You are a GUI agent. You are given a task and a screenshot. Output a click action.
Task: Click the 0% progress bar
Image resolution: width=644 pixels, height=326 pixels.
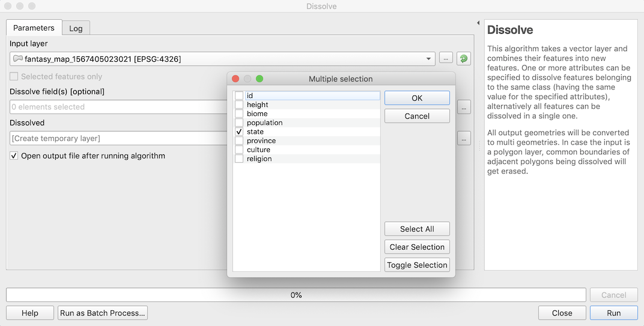point(296,295)
